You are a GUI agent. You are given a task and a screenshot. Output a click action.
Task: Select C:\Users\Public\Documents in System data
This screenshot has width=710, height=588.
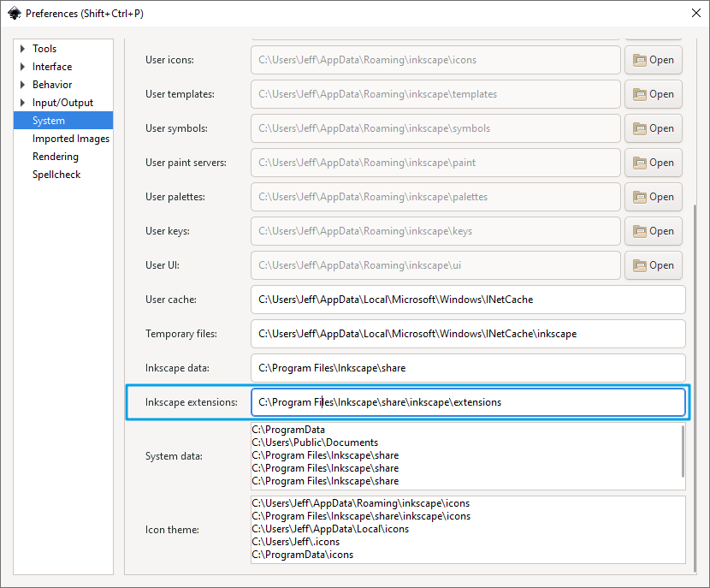coord(315,442)
